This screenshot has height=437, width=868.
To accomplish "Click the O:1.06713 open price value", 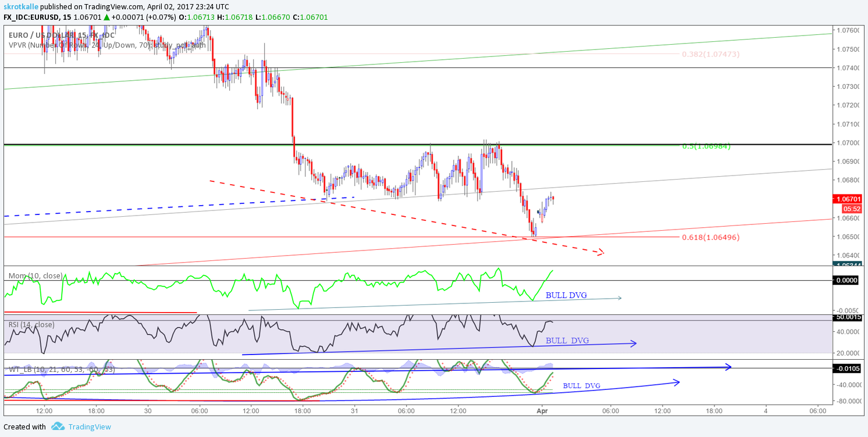I will pos(197,17).
